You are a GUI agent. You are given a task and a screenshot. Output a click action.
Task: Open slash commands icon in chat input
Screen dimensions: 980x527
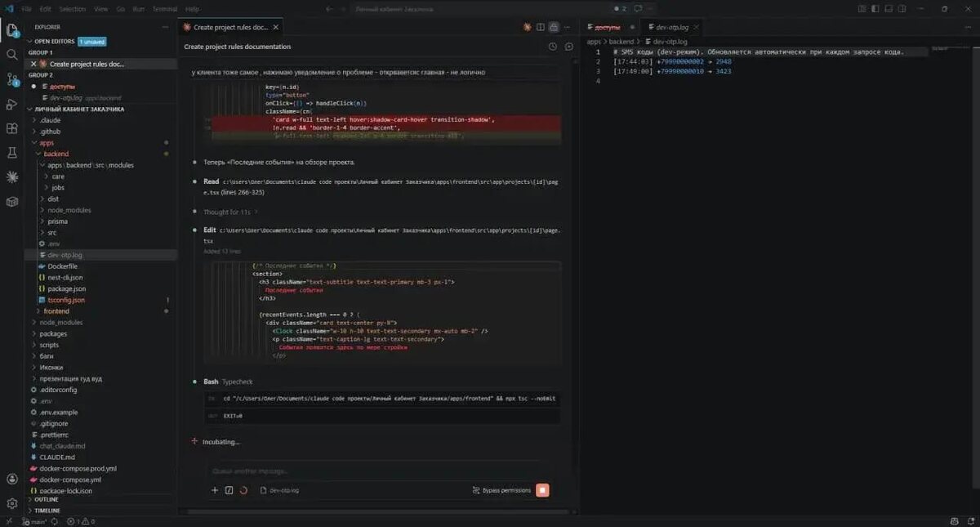tap(229, 490)
